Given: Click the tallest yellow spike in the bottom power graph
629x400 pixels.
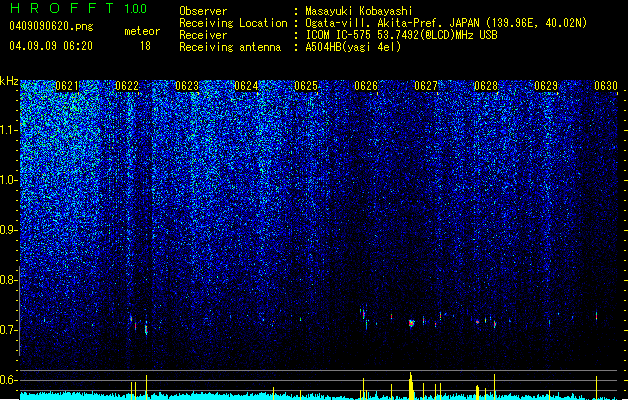Looking at the screenshot, I should 410,386.
